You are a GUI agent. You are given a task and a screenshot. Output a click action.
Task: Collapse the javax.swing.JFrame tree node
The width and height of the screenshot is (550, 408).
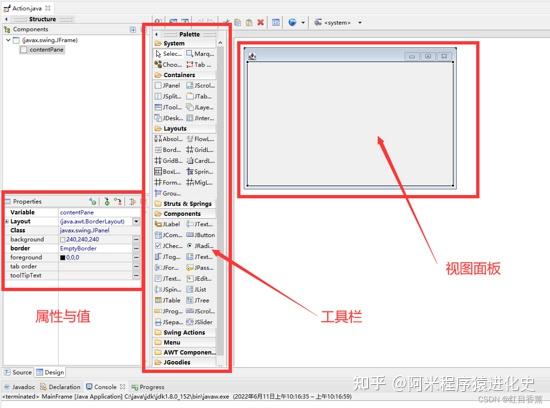point(8,40)
